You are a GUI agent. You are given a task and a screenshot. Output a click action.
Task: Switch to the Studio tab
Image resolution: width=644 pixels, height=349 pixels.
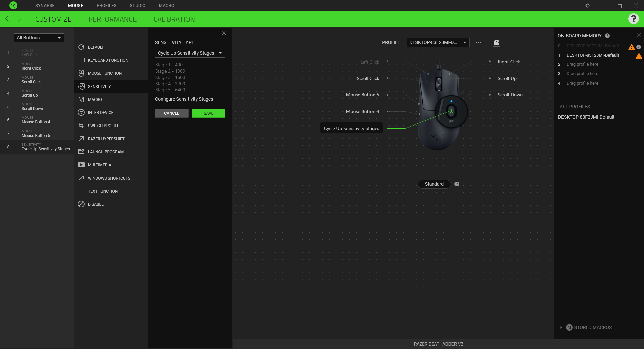138,6
